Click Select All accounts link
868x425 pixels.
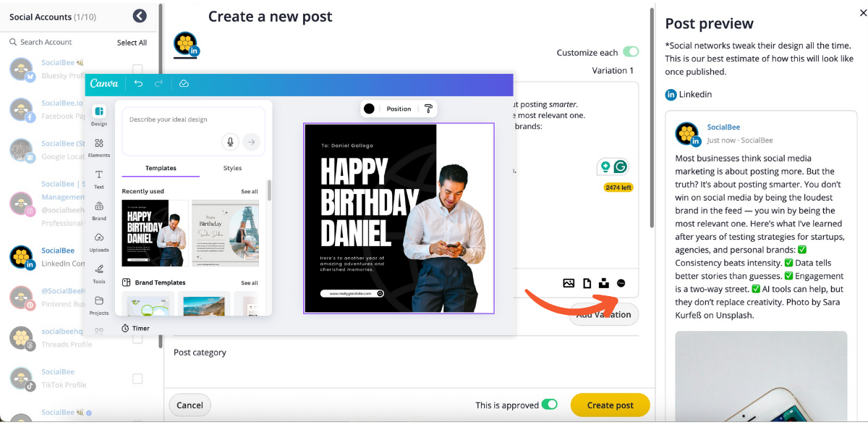click(132, 43)
